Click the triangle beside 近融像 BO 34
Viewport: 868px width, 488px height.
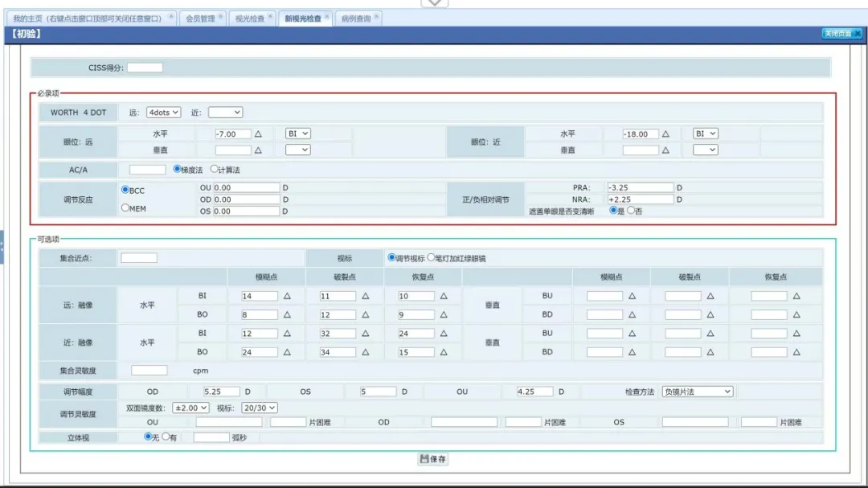click(366, 352)
